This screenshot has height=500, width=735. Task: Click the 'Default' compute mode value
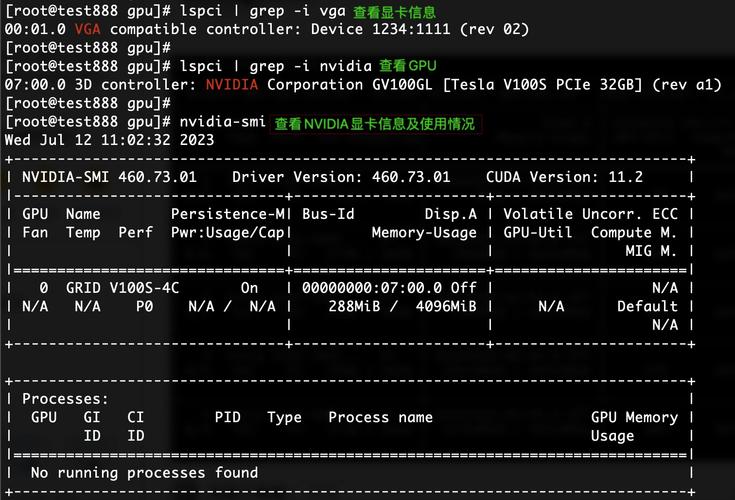647,306
